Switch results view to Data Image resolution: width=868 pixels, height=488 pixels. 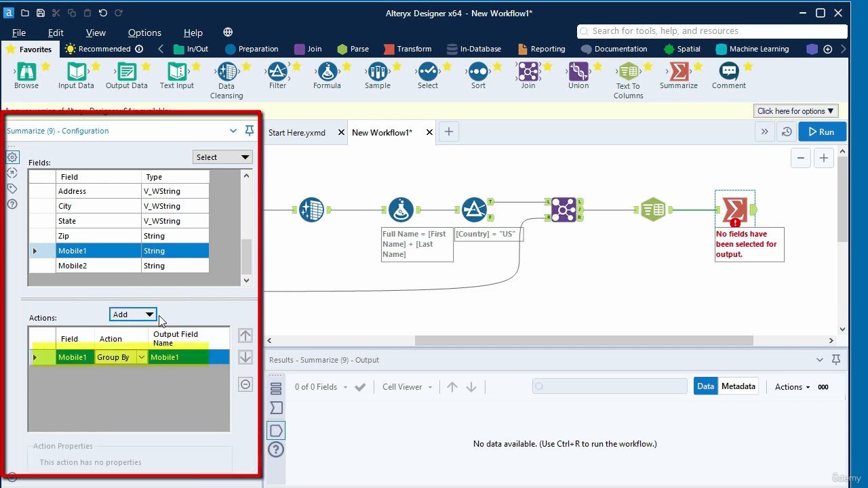705,386
